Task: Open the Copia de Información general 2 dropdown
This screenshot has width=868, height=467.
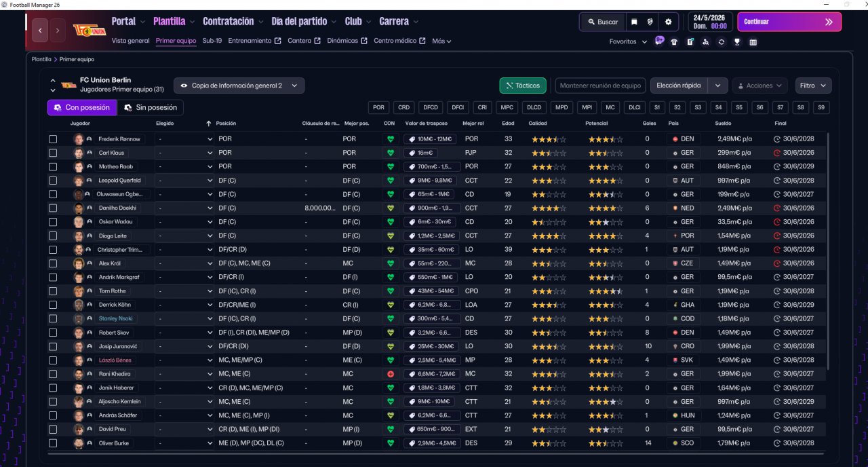Action: click(239, 86)
